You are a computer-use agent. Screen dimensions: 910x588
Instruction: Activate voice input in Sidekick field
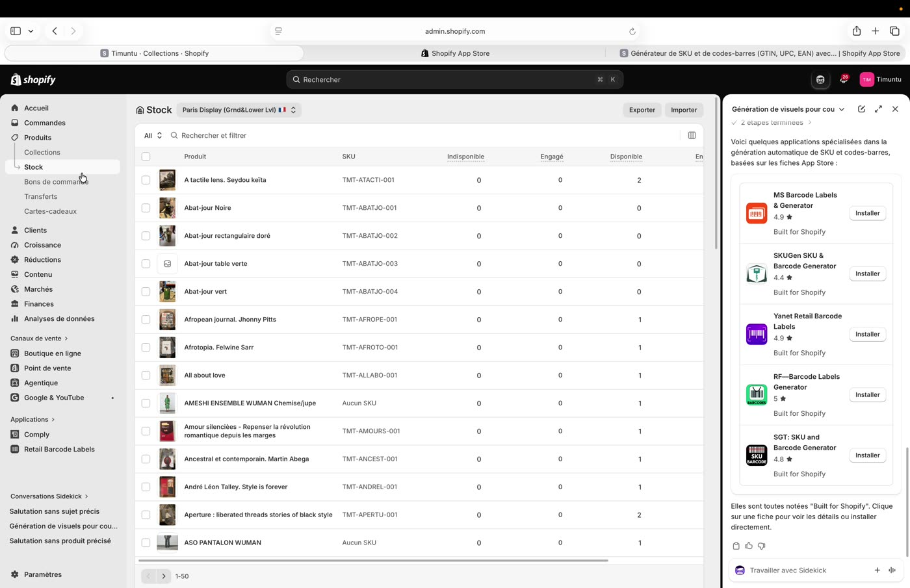tap(892, 570)
